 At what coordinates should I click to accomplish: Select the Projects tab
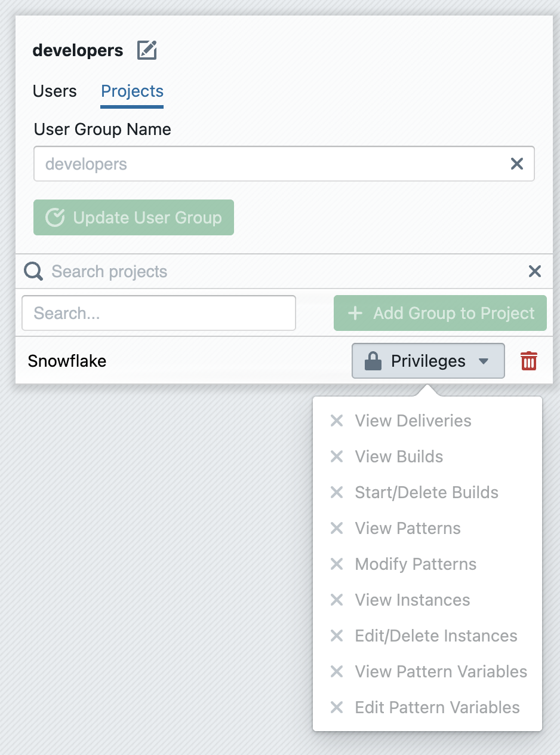pos(132,91)
